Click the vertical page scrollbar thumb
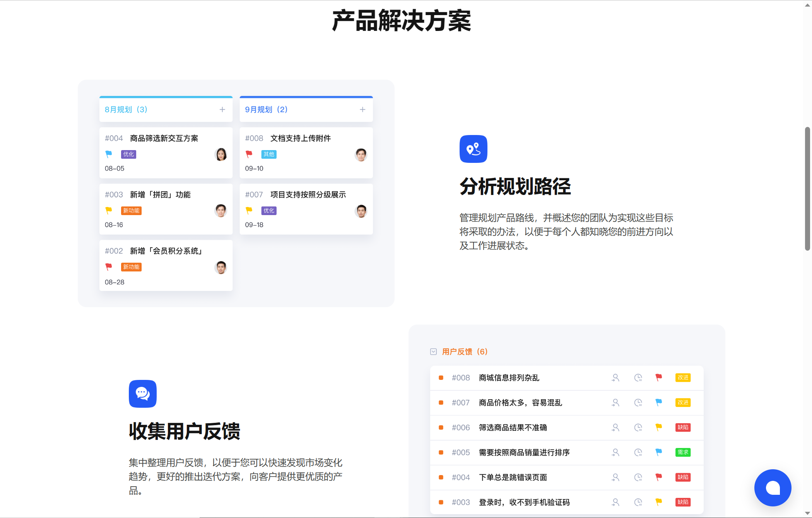 (x=807, y=189)
